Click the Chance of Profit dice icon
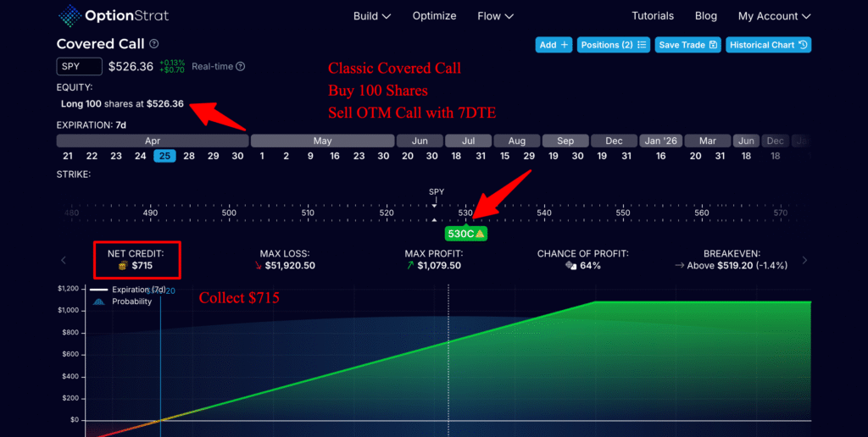 570,266
